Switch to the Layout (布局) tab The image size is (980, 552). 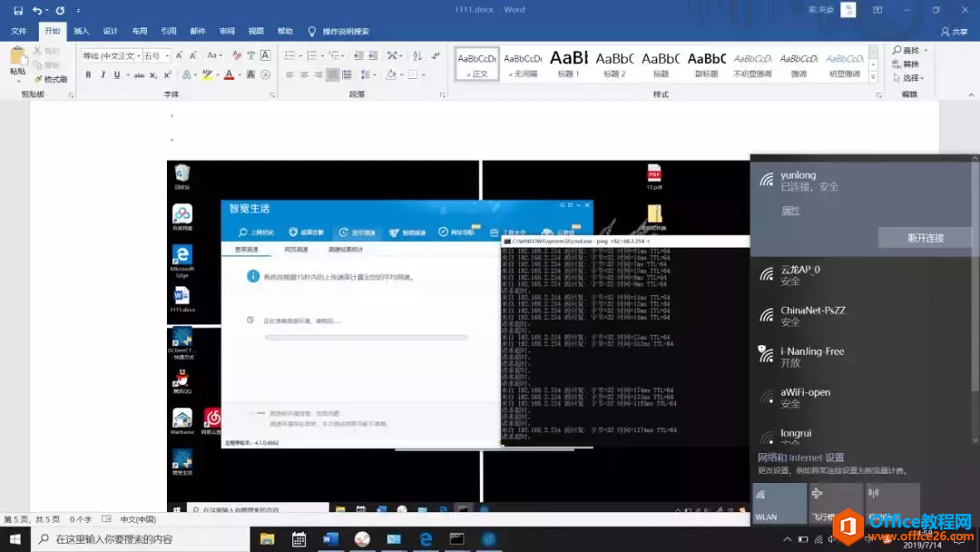[x=140, y=31]
